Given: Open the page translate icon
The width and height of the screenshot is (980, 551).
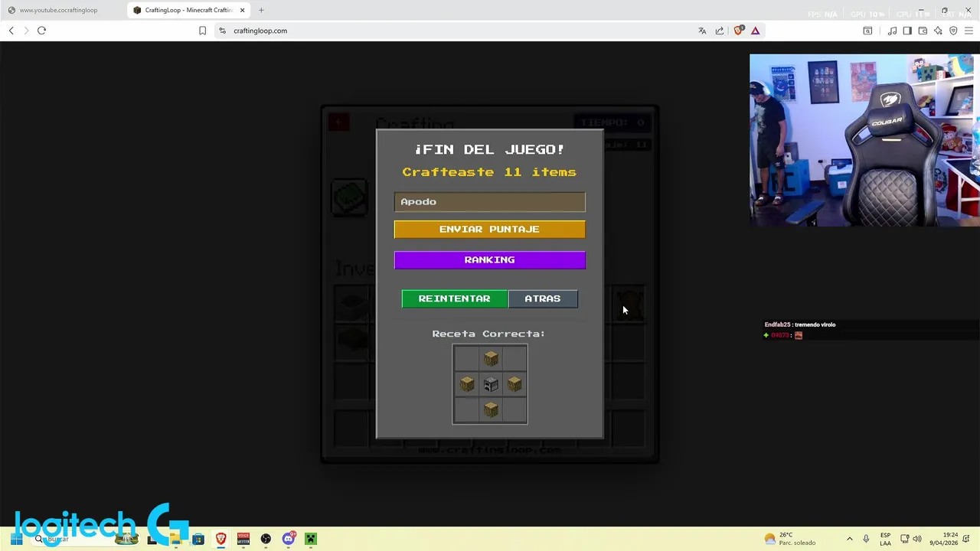Looking at the screenshot, I should coord(702,31).
